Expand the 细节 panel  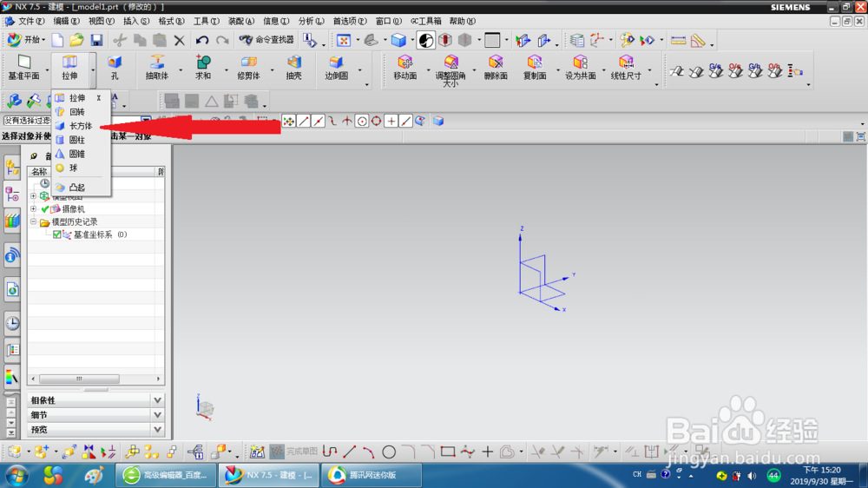[x=157, y=414]
